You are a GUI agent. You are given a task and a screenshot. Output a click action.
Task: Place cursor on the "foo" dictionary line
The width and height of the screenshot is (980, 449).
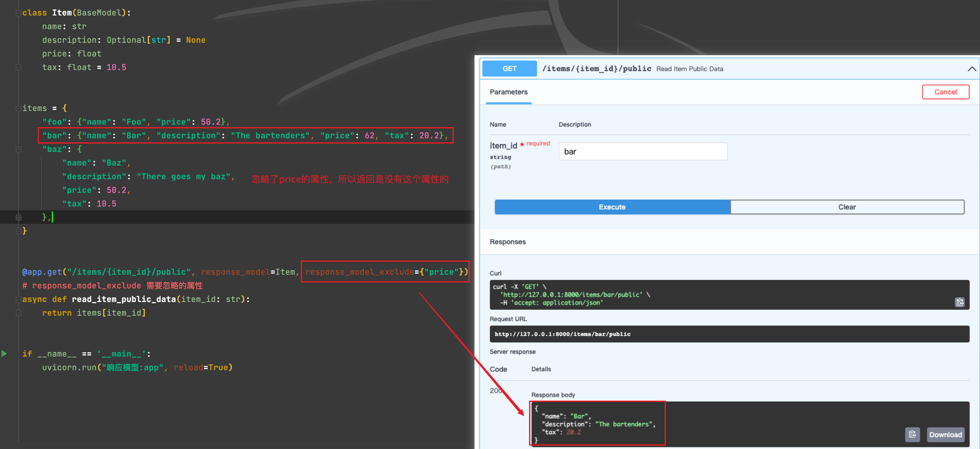tap(136, 122)
